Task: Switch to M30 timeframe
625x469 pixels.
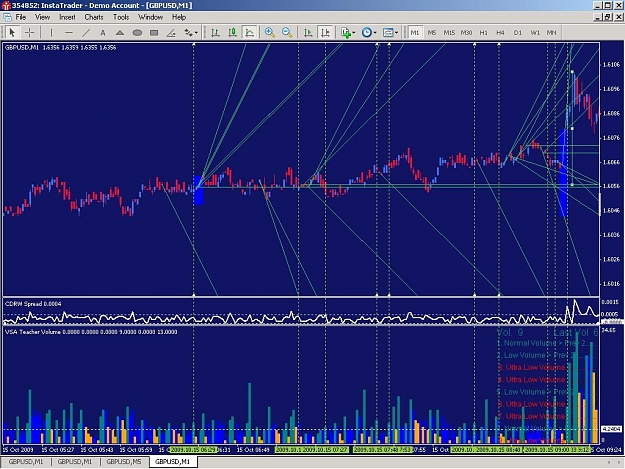Action: 466,32
